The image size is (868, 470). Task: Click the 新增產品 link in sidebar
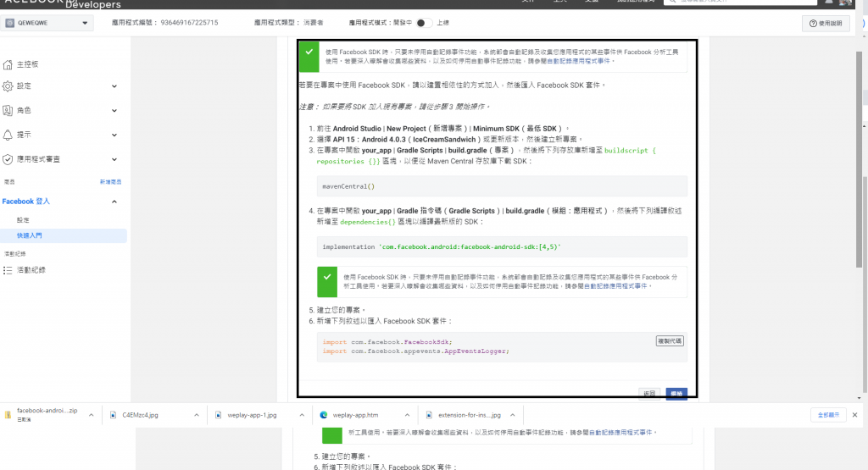point(110,182)
